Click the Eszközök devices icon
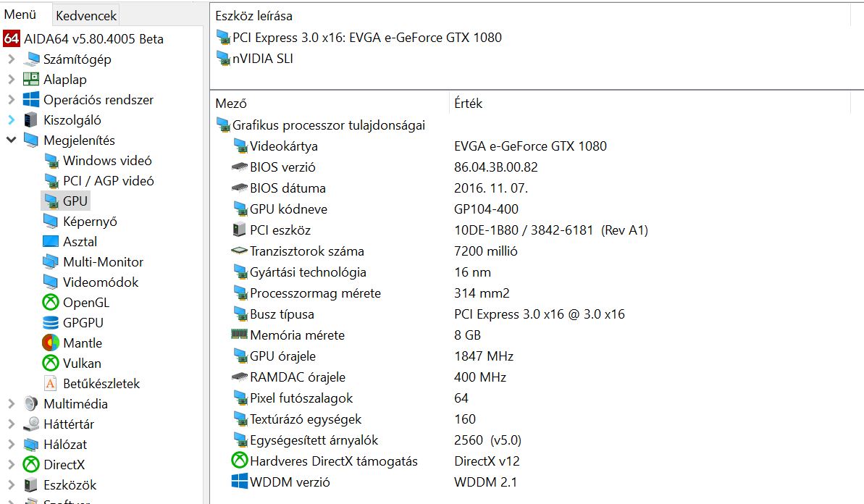Viewport: 864px width, 504px height. click(x=31, y=485)
